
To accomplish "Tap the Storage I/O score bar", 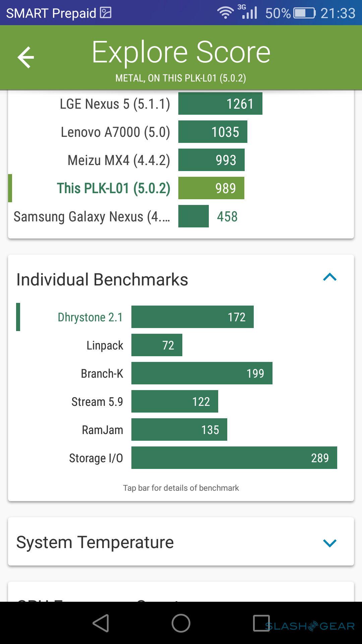I will coord(234,458).
